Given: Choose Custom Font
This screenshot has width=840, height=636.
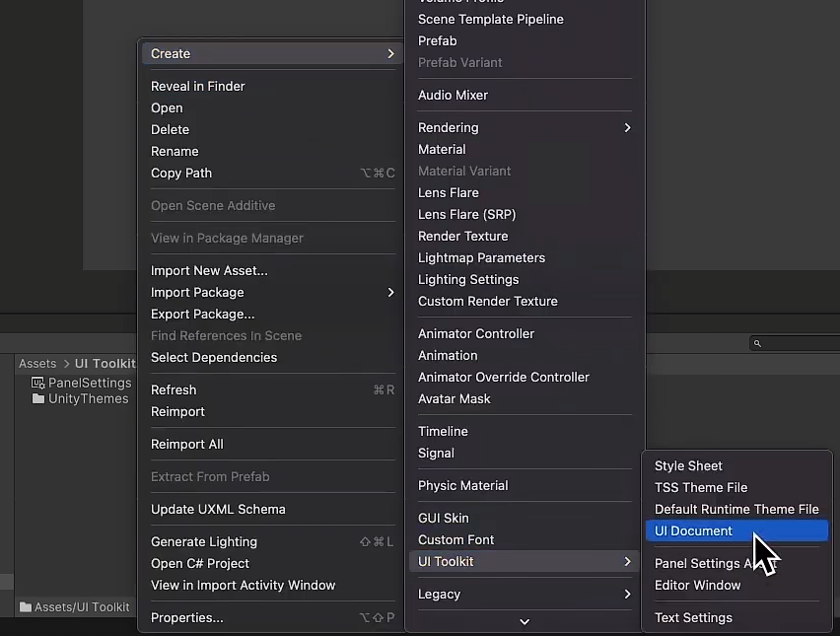Looking at the screenshot, I should pos(525,539).
